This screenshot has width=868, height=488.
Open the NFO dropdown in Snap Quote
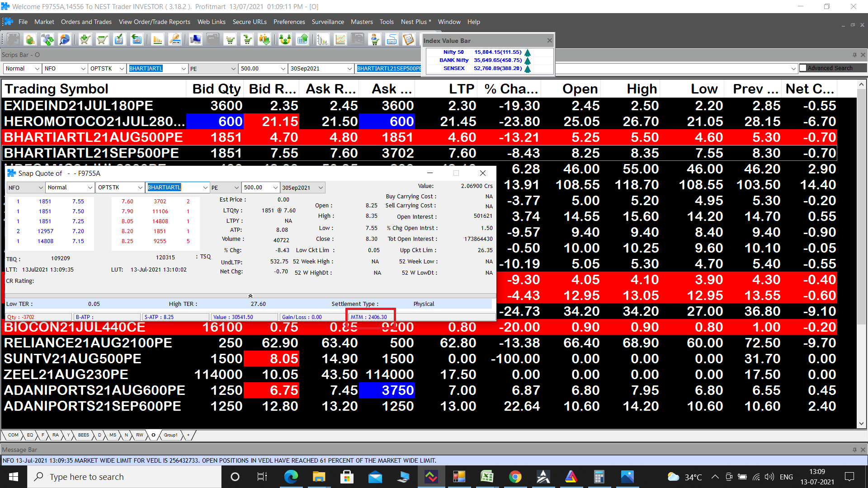point(40,188)
